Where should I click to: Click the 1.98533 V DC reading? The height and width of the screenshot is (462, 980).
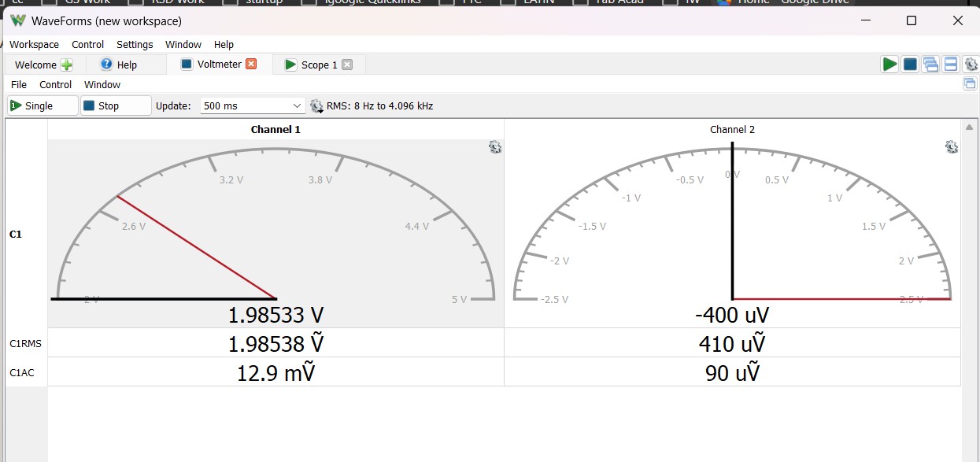click(276, 316)
